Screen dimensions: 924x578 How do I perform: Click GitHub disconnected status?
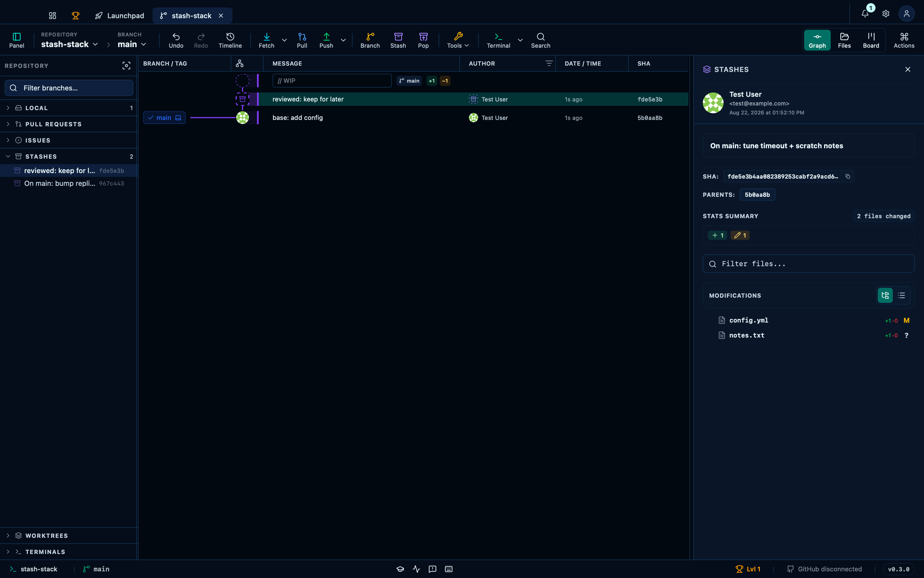tap(824, 569)
